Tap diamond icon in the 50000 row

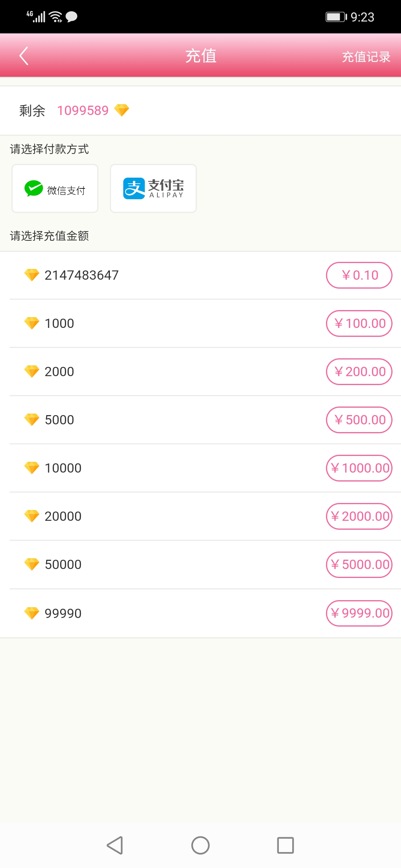32,564
